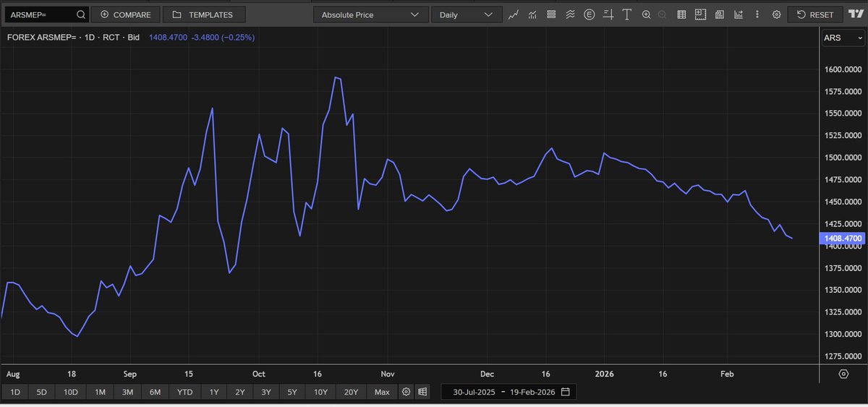Open the chart settings gear in toolbar
Viewport: 868px width, 407px height.
pyautogui.click(x=777, y=14)
